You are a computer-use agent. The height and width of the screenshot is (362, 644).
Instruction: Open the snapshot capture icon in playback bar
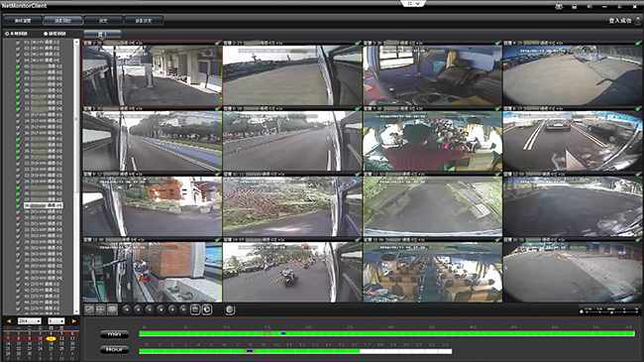point(195,309)
